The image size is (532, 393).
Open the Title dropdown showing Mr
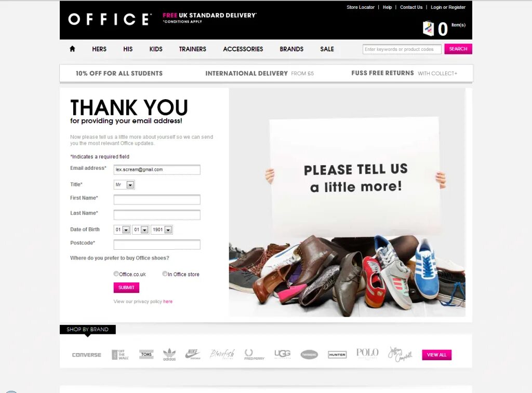pos(124,185)
